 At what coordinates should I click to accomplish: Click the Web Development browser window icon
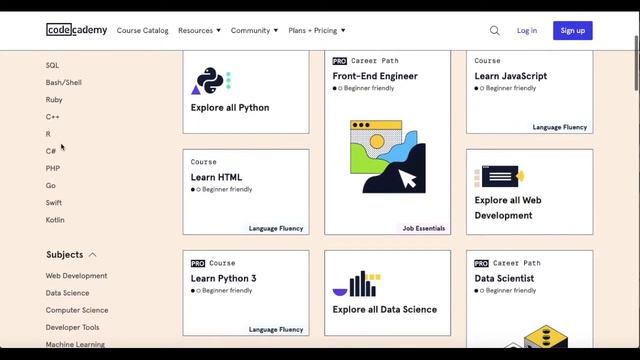[499, 176]
